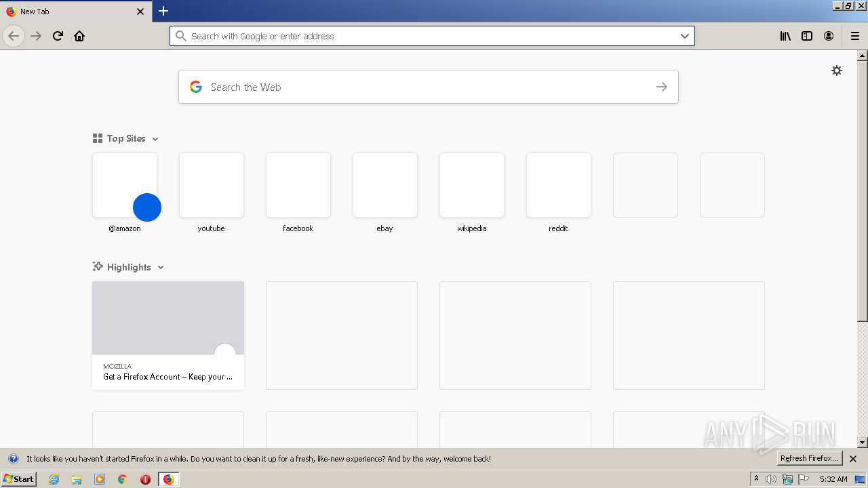Viewport: 868px width, 488px height.
Task: Click the network tray icon
Action: (787, 479)
